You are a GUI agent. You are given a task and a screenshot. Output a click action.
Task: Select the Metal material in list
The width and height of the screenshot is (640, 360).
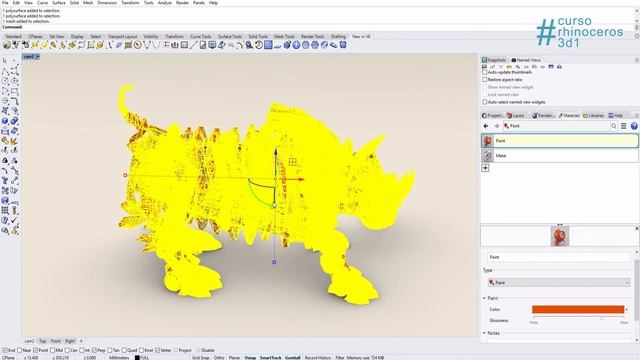(x=560, y=156)
